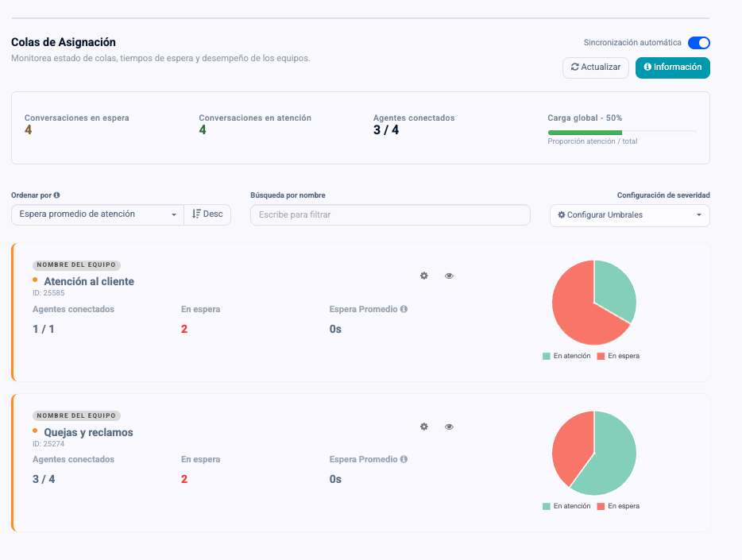The image size is (742, 560).
Task: Select the Quejas y reclamos team name
Action: pos(88,432)
